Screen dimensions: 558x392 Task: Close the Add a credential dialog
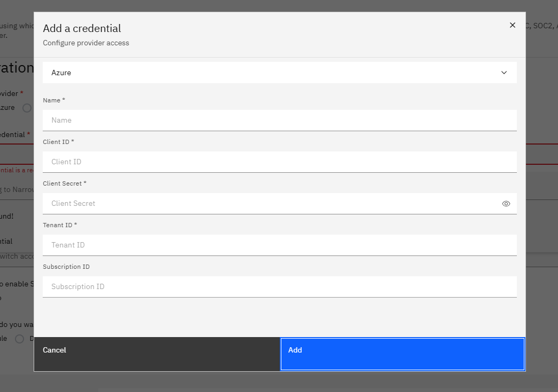click(x=513, y=25)
